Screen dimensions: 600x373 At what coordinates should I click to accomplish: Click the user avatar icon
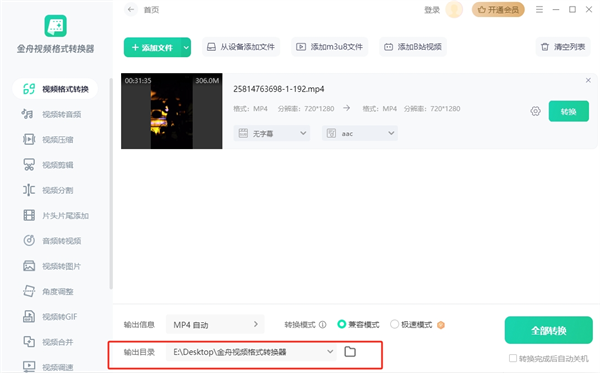[x=454, y=10]
